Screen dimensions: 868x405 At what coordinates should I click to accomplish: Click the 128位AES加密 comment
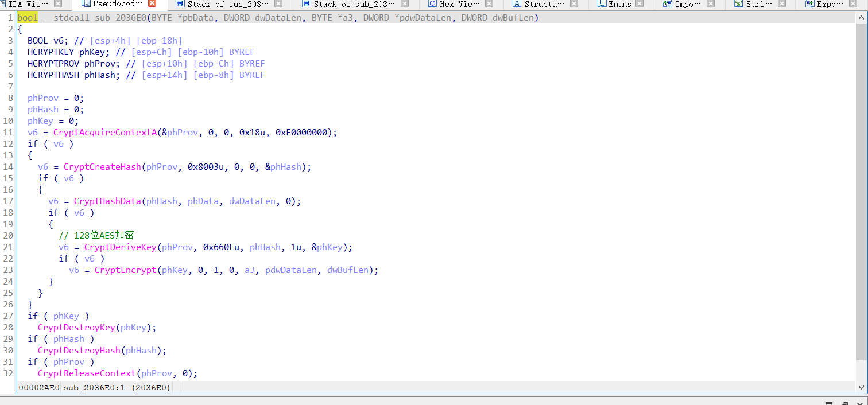(96, 236)
